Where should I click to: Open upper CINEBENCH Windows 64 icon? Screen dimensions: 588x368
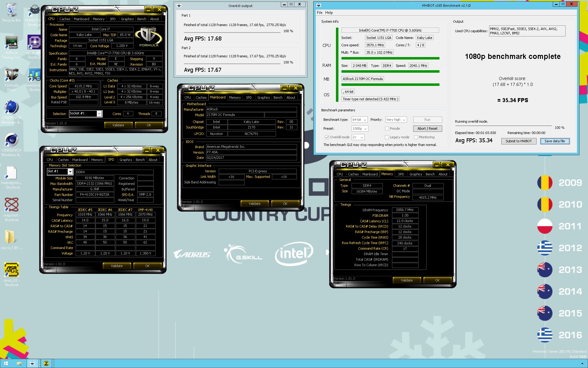tap(11, 112)
